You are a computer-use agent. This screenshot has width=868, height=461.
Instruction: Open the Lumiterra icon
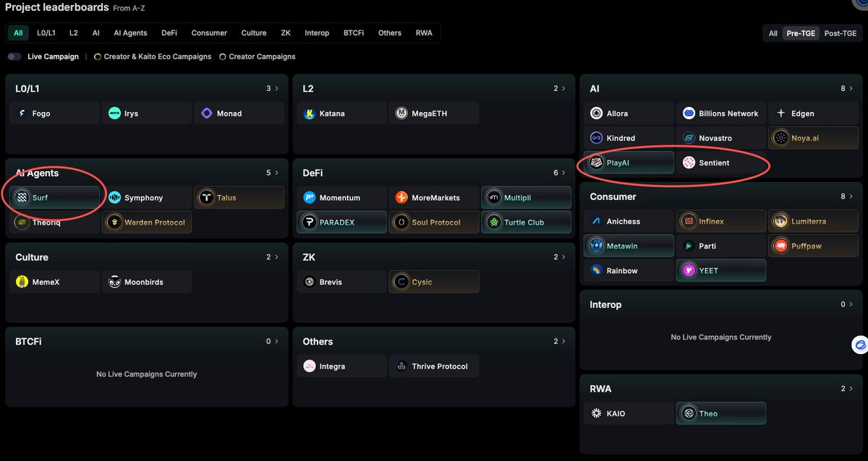pyautogui.click(x=781, y=221)
